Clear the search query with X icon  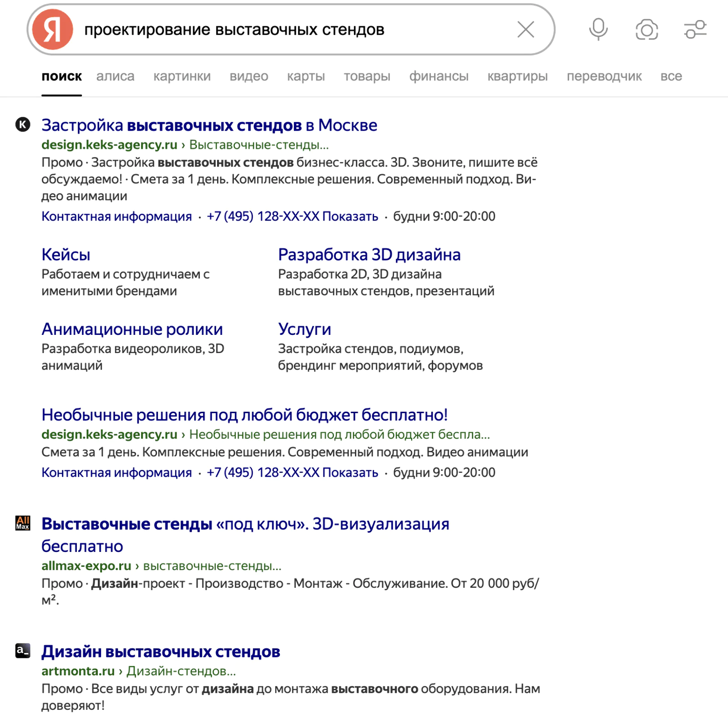pyautogui.click(x=526, y=30)
